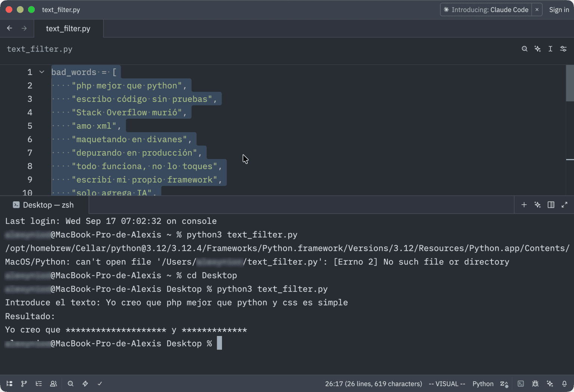This screenshot has height=392, width=574.
Task: Select the text_filter.py tab
Action: 68,28
